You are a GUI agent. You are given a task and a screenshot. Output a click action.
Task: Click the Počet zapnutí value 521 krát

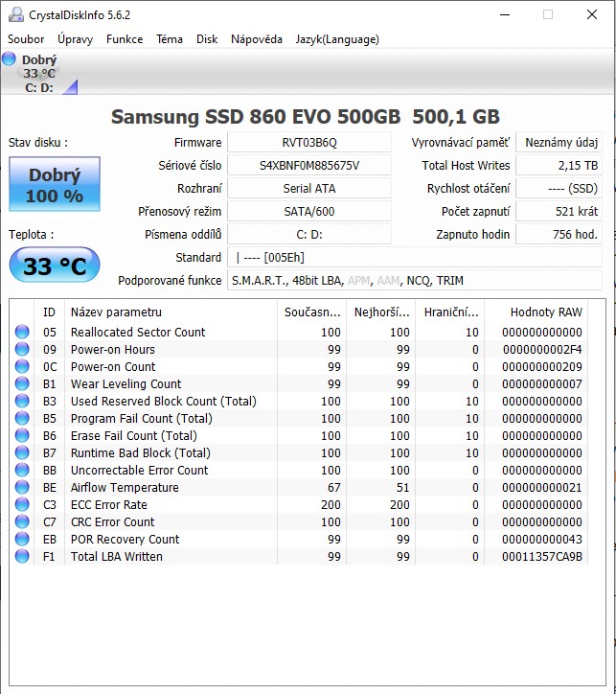click(x=559, y=212)
